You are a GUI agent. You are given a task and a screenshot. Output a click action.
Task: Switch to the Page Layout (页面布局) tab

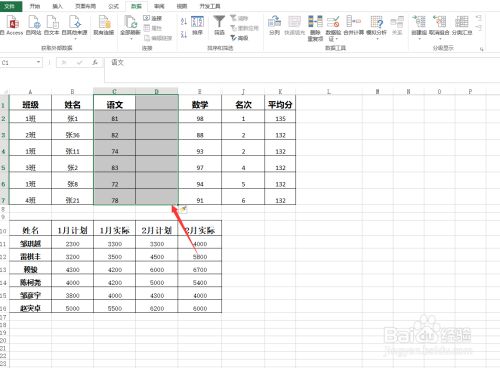click(85, 6)
